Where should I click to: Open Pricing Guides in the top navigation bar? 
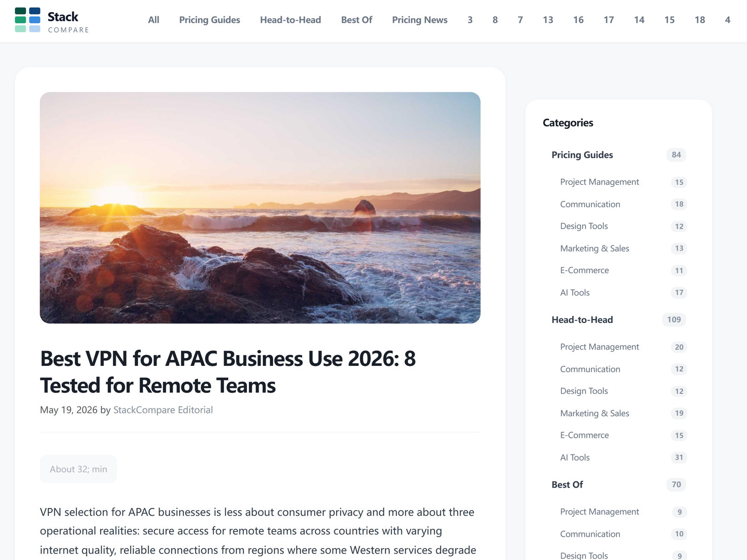click(x=210, y=20)
